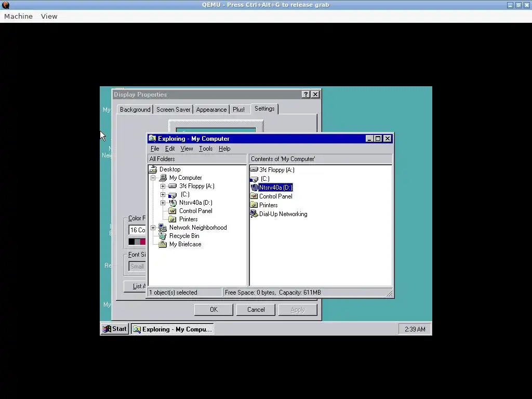The image size is (532, 399).
Task: Collapse the My Computer tree node
Action: [x=153, y=178]
